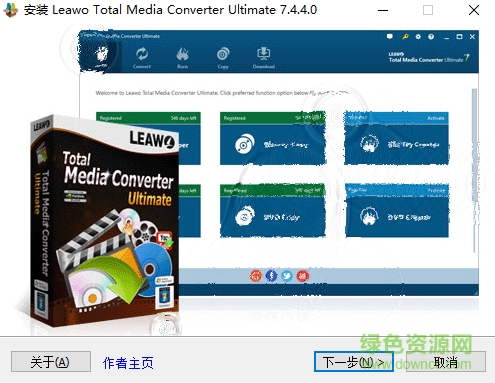Click the key register icon in the preview
Screen dimensions: 495x383
[405, 37]
